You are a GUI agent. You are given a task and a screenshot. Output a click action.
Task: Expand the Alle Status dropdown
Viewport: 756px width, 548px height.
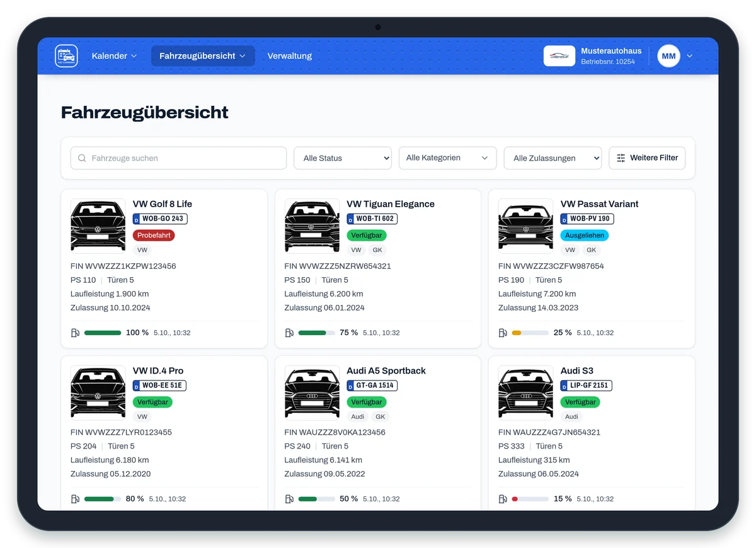(x=343, y=158)
